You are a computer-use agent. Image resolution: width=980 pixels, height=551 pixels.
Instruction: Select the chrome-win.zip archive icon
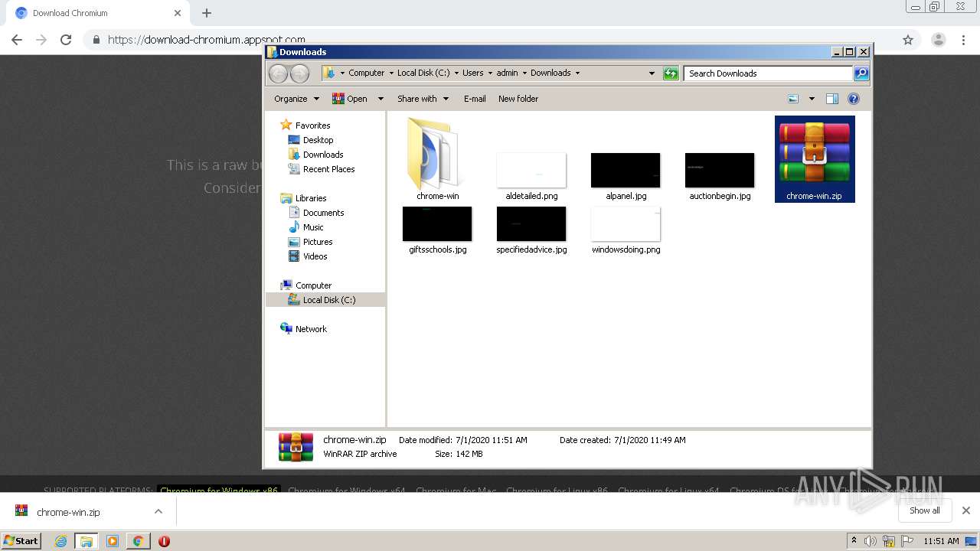[815, 158]
